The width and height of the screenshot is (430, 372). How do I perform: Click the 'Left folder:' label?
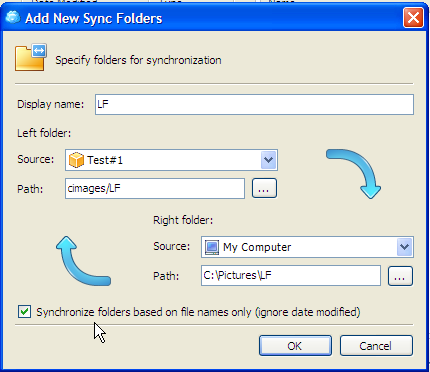click(44, 133)
